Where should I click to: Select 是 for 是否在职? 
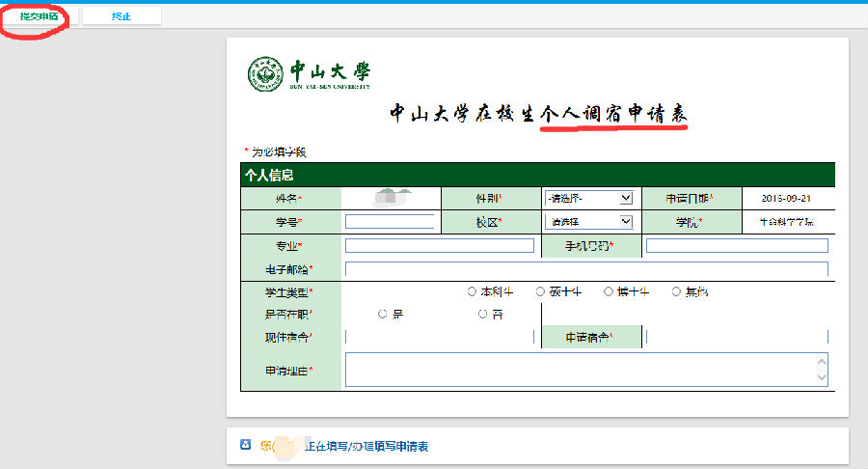383,314
